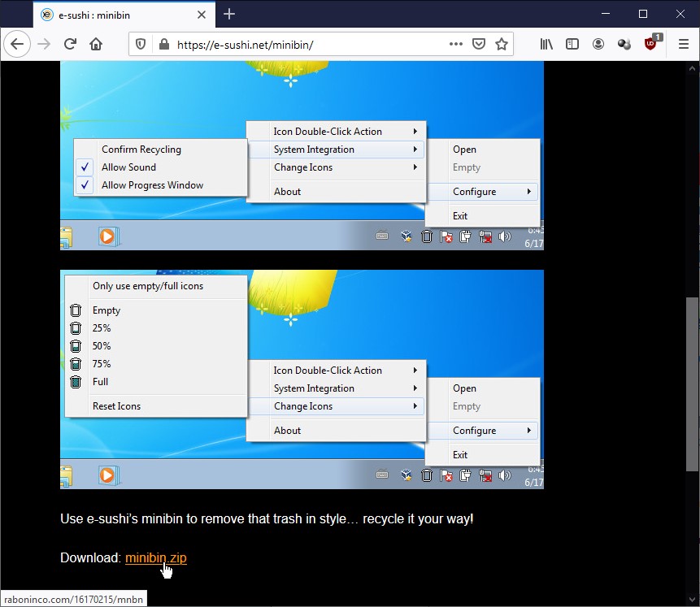Select the e-sushi : minibin tab
The height and width of the screenshot is (607, 700).
coord(124,15)
